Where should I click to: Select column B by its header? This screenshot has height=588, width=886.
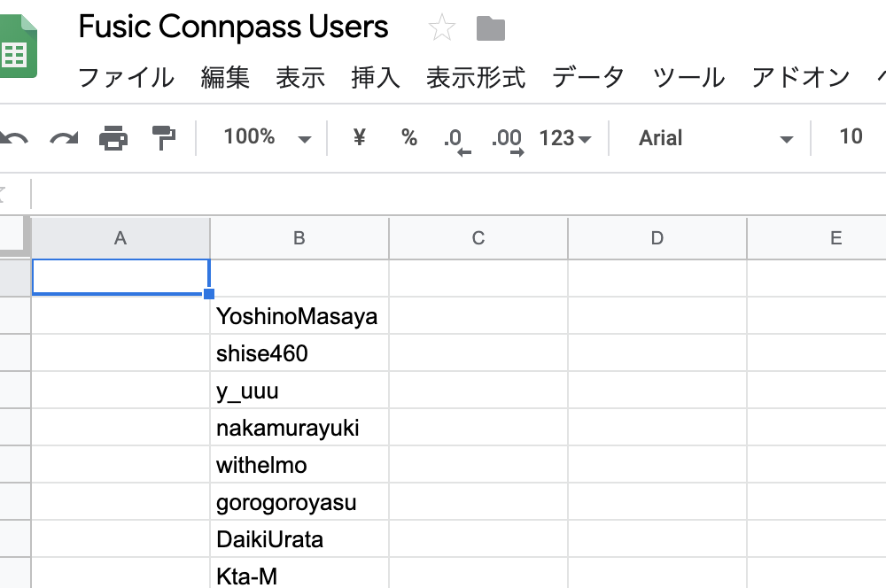299,237
